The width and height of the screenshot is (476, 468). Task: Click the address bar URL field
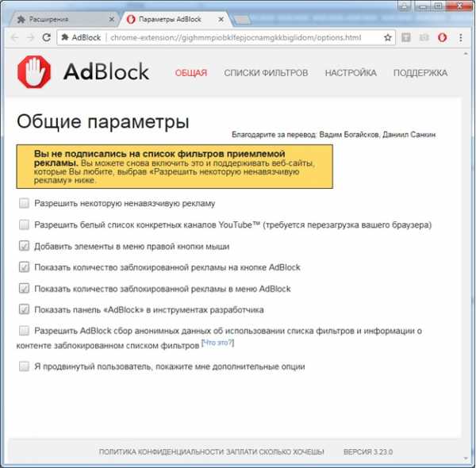tap(236, 37)
